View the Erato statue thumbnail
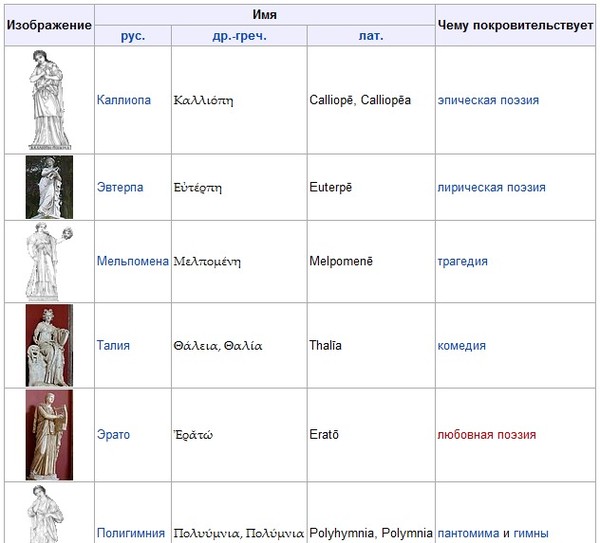 [x=48, y=434]
